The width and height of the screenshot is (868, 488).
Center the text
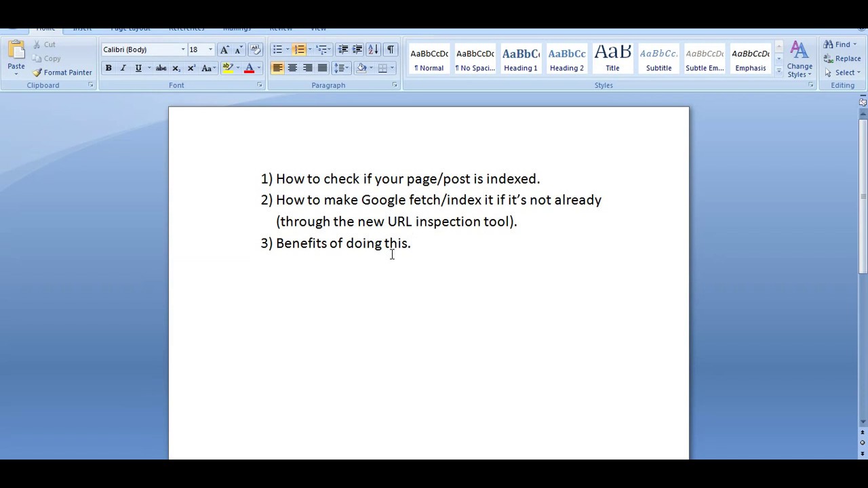coord(292,68)
